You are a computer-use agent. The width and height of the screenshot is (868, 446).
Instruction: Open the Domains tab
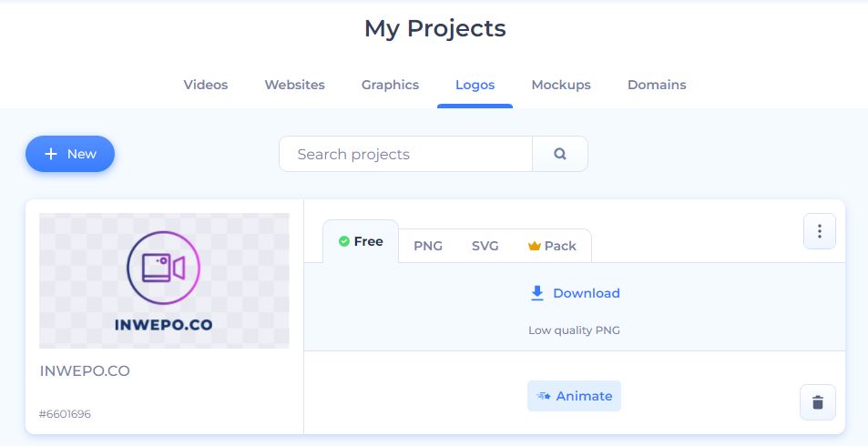(x=657, y=85)
